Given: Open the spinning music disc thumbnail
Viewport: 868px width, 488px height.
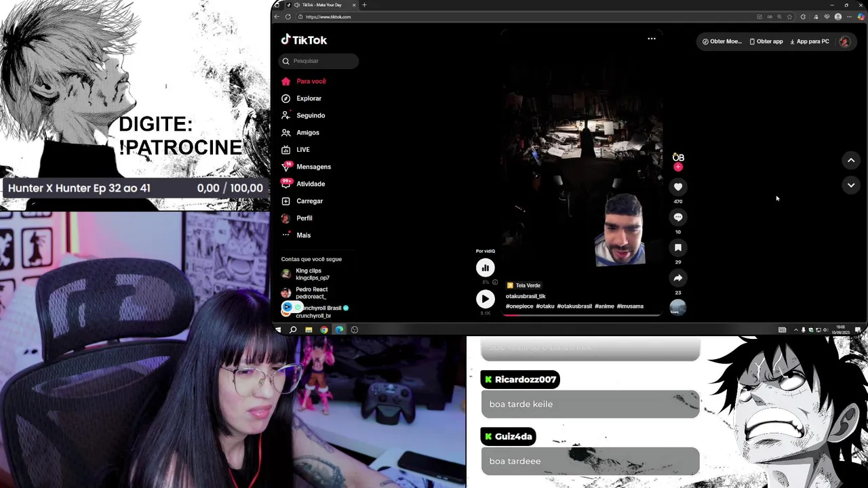Looking at the screenshot, I should [x=678, y=308].
